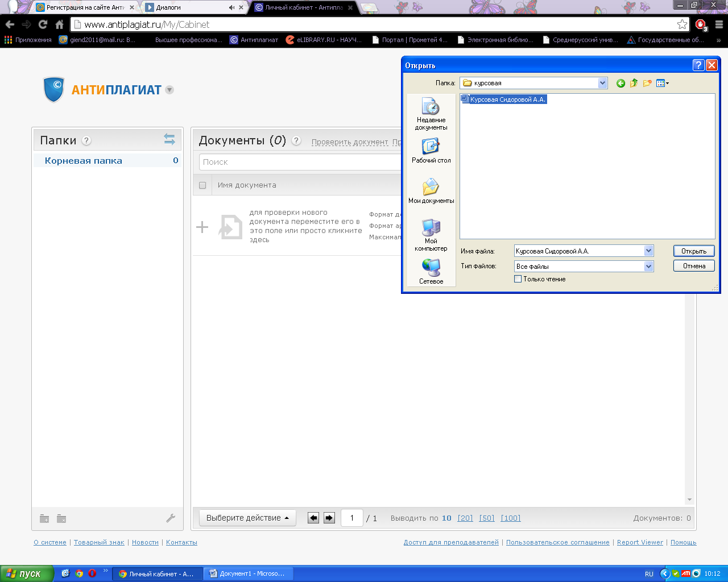Create a new folder in the Открыть dialog
The width and height of the screenshot is (728, 582).
647,83
